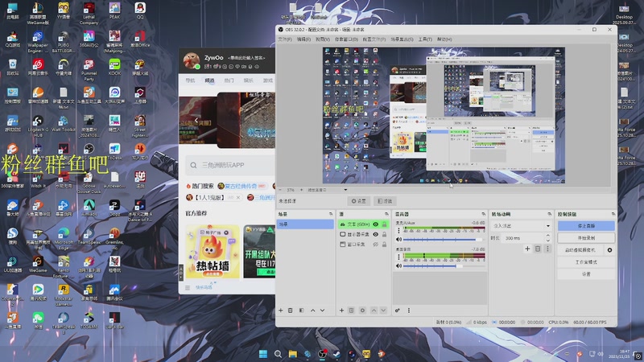Open source properties gear in Sources panel
The height and width of the screenshot is (362, 644).
pos(362,311)
